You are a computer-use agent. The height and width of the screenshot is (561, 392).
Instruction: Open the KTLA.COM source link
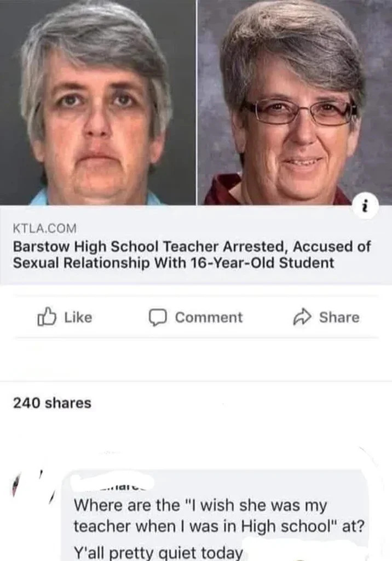tap(45, 228)
